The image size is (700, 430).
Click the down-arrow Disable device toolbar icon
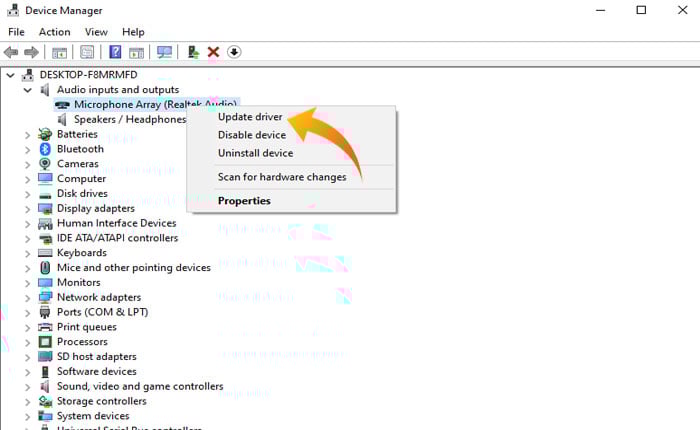234,52
